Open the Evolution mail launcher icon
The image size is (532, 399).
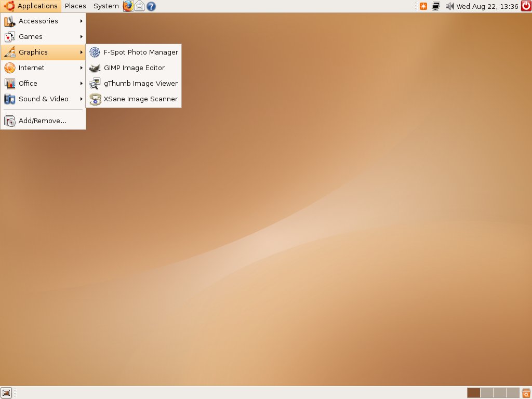tap(140, 6)
